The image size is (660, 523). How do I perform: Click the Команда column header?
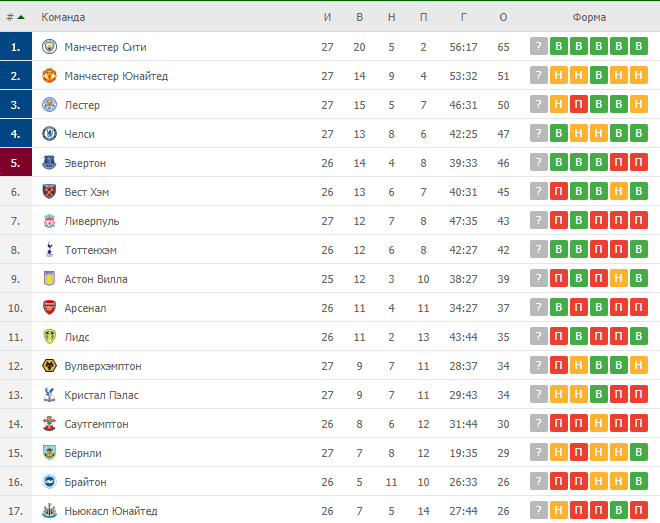pyautogui.click(x=63, y=17)
